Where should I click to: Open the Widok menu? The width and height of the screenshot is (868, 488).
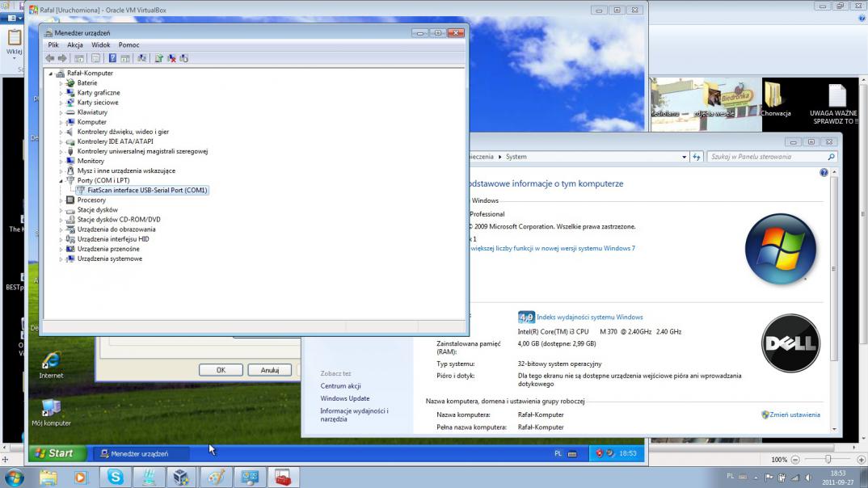(101, 44)
